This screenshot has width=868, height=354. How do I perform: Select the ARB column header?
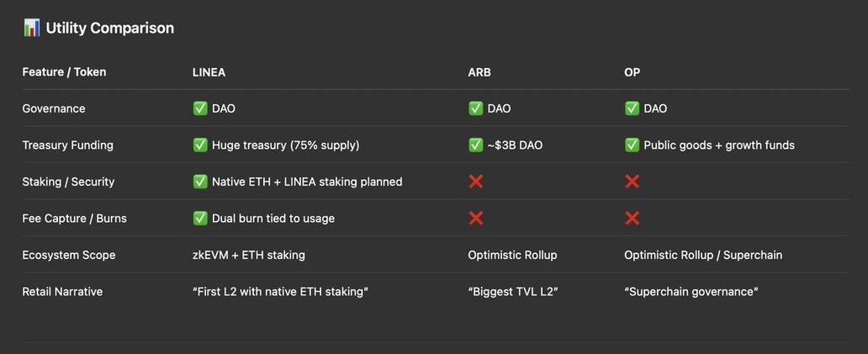coord(479,72)
